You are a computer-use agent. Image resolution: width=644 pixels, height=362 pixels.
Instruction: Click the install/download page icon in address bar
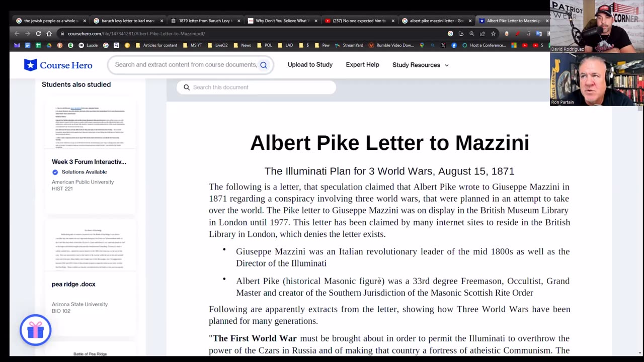click(461, 34)
